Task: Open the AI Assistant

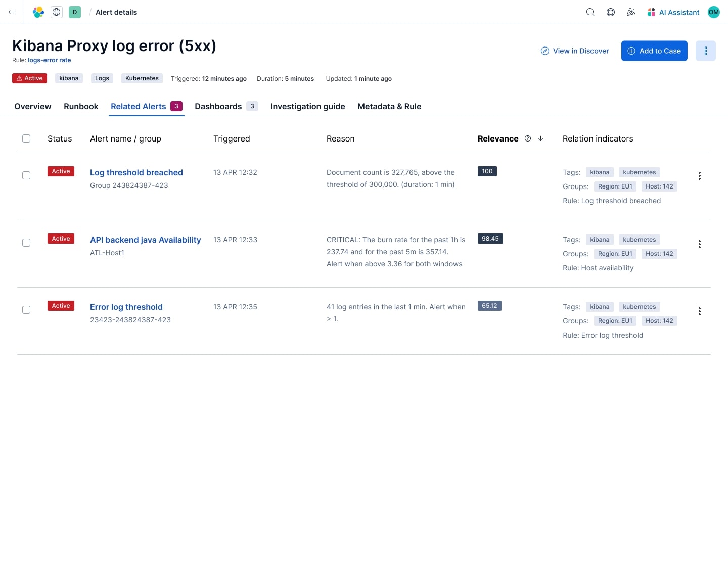Action: tap(673, 12)
